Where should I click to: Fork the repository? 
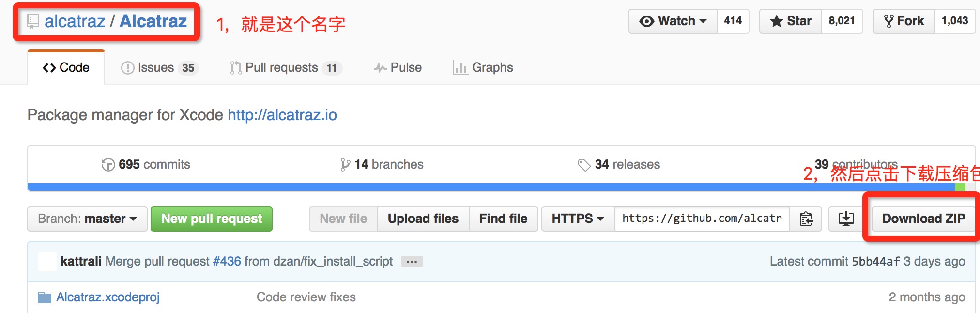pos(903,21)
